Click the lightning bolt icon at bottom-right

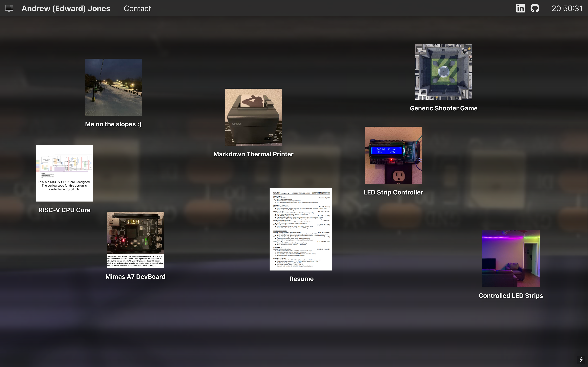581,360
